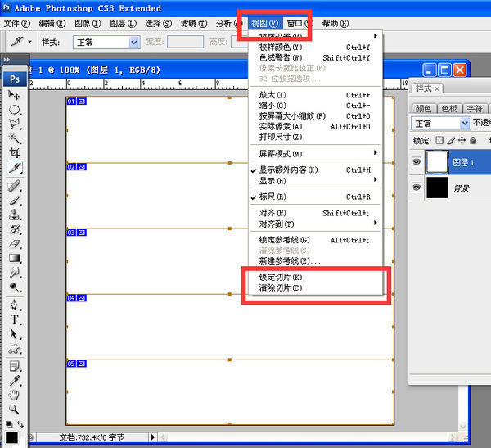The width and height of the screenshot is (491, 448).
Task: Select the History Brush tool
Action: (14, 229)
